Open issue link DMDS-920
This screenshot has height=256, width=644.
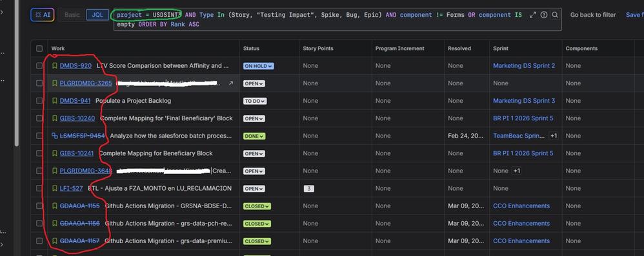pyautogui.click(x=75, y=66)
